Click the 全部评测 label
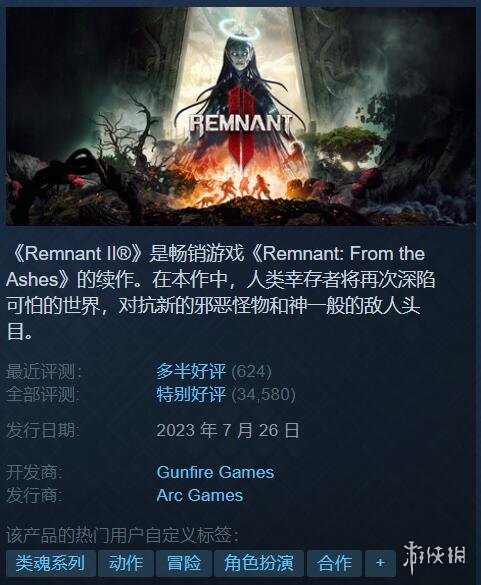The image size is (481, 585). [x=43, y=395]
